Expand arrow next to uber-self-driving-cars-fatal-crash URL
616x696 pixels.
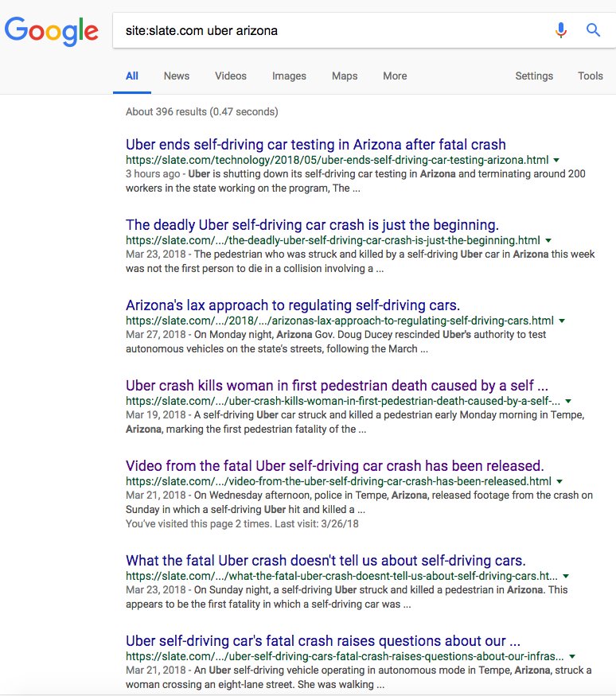(572, 656)
